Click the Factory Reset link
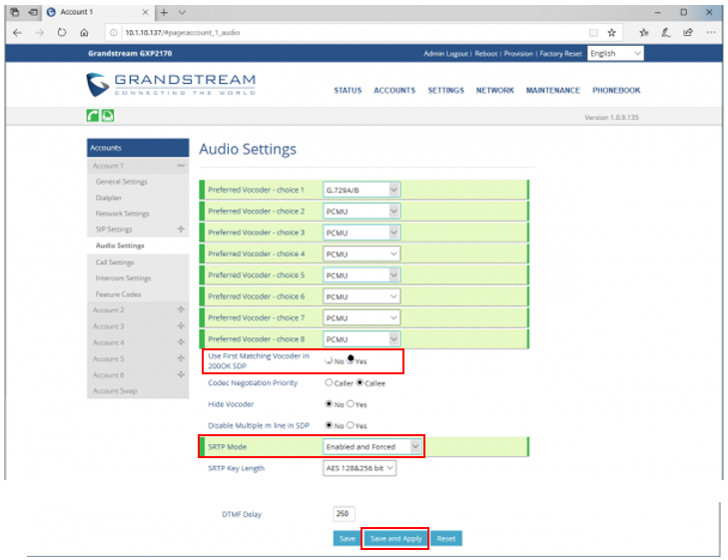The width and height of the screenshot is (728, 560). coord(561,54)
